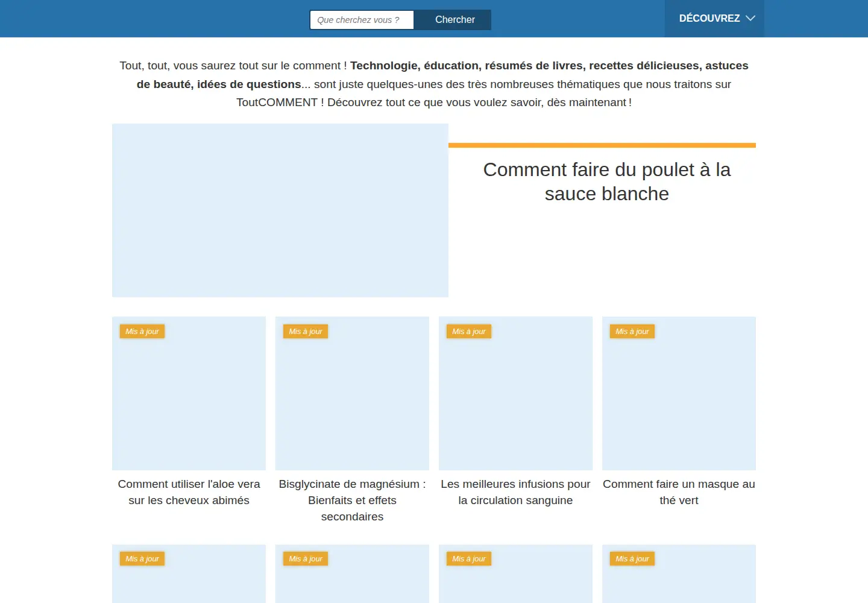
Task: Open the infusions circulation sanguine thumbnail
Action: click(x=515, y=393)
